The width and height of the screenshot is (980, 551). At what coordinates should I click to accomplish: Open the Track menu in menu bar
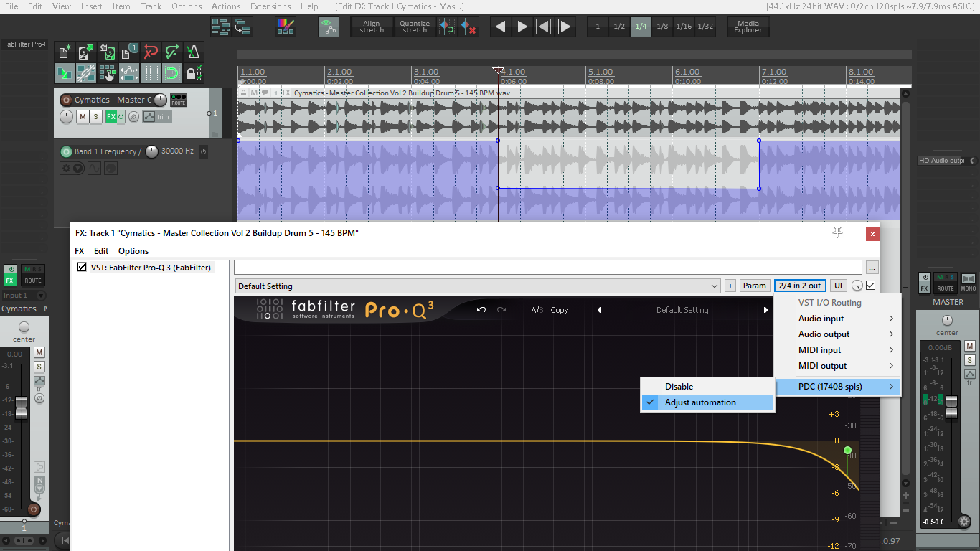(151, 6)
